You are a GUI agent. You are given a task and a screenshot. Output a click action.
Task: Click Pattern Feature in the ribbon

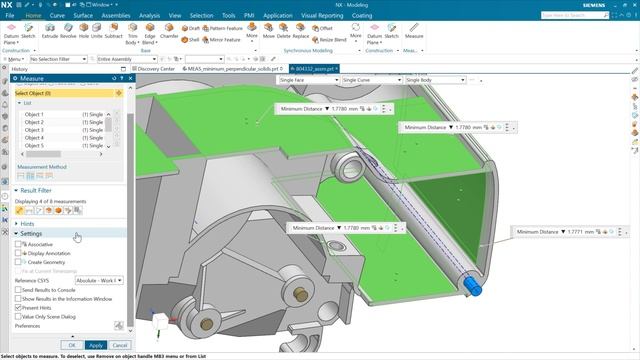pos(222,28)
